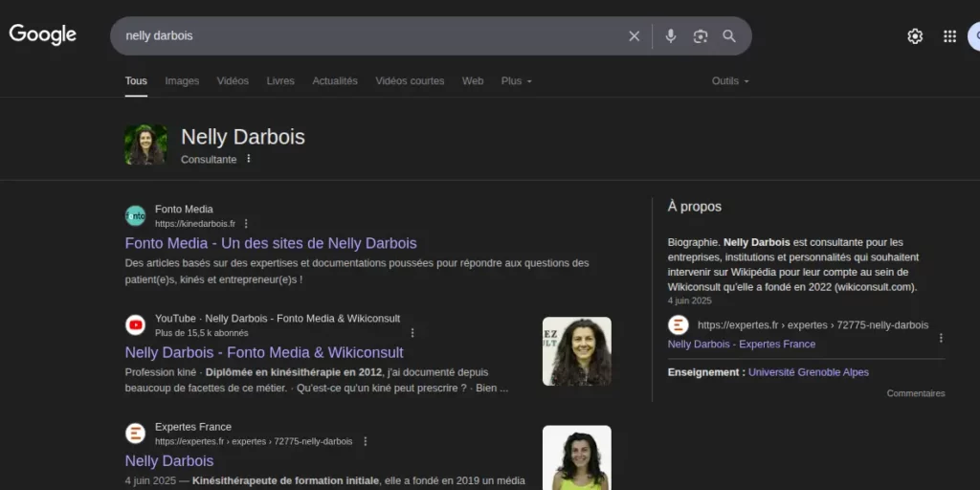Viewport: 980px width, 490px height.
Task: Click the Fonto Media favicon
Action: coord(135,215)
